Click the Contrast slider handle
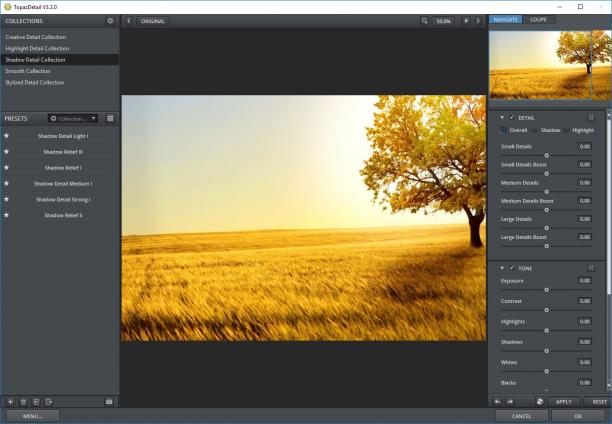 pos(546,310)
